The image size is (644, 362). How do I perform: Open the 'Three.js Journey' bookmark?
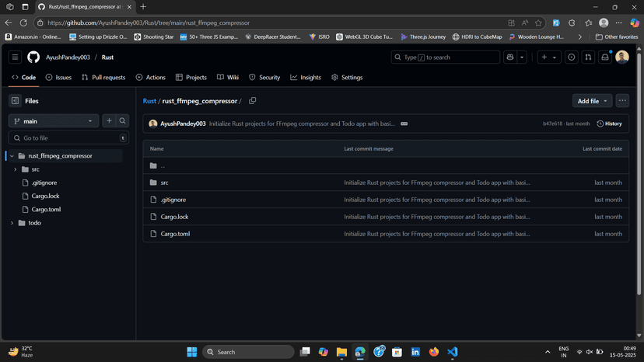[x=423, y=37]
